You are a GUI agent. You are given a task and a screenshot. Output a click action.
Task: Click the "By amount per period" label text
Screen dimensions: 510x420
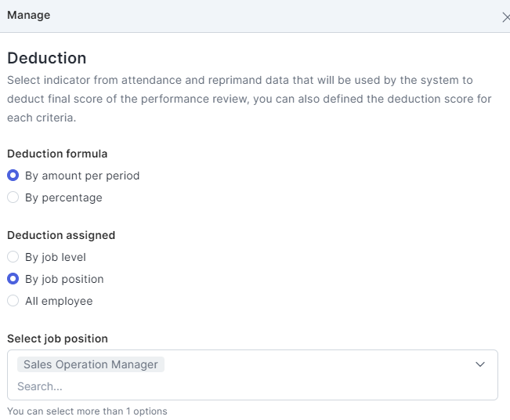click(82, 176)
